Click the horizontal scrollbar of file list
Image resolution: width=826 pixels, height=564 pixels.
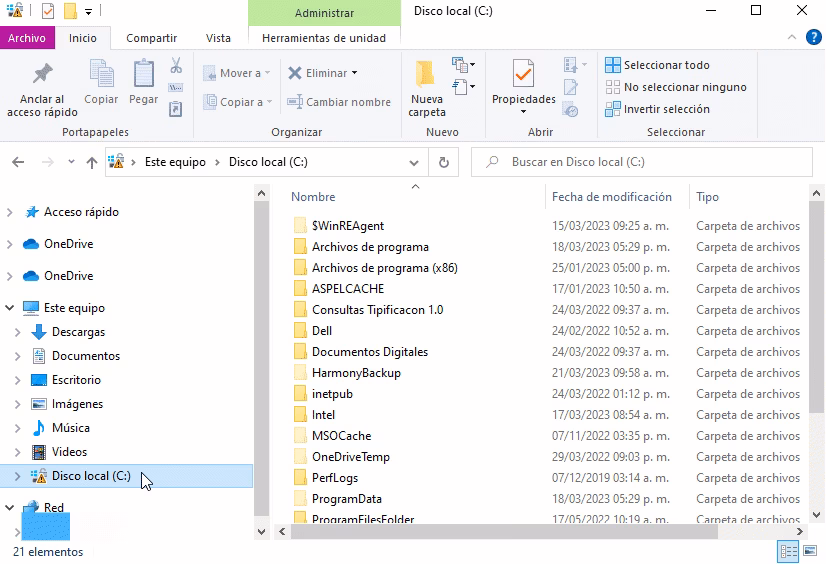504,532
